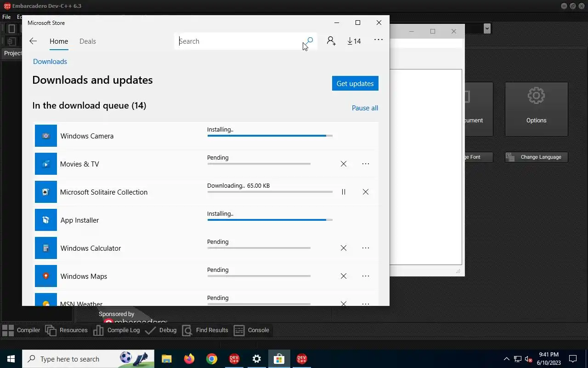Open the Resources tab in Dev-C++

point(67,330)
